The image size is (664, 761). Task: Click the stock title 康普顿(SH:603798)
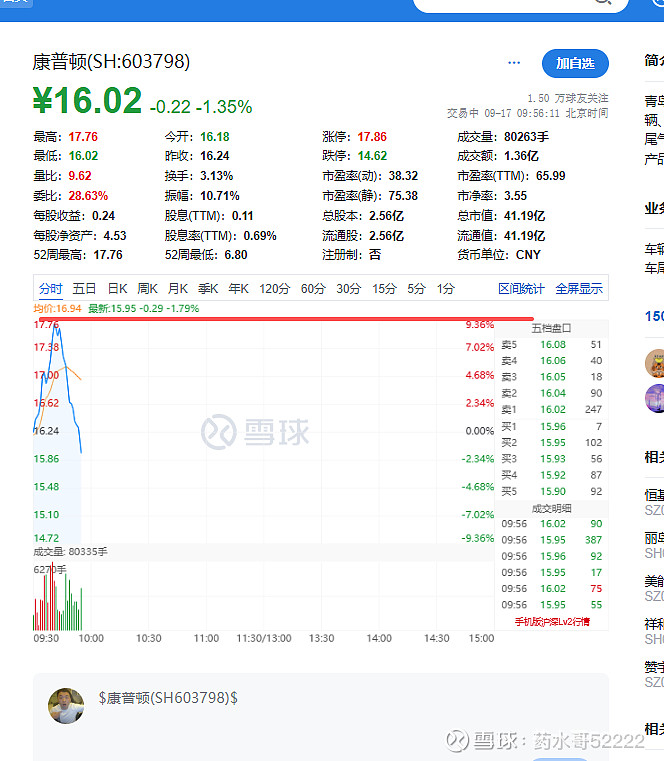(111, 62)
